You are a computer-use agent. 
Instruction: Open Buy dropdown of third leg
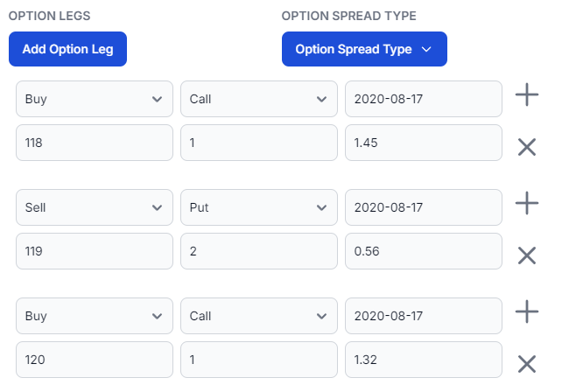95,316
